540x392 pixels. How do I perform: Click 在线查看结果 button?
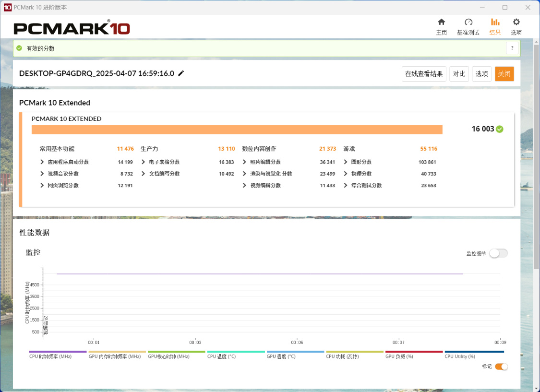tap(424, 74)
